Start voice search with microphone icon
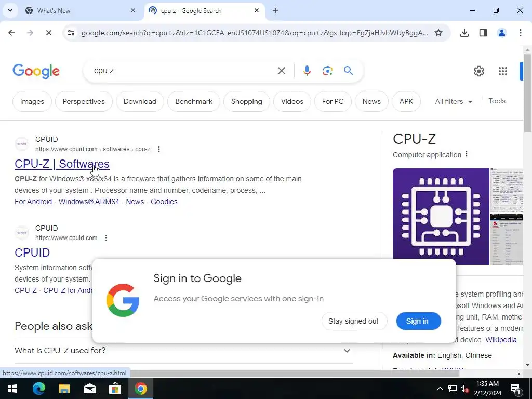The height and width of the screenshot is (399, 532). click(x=307, y=71)
